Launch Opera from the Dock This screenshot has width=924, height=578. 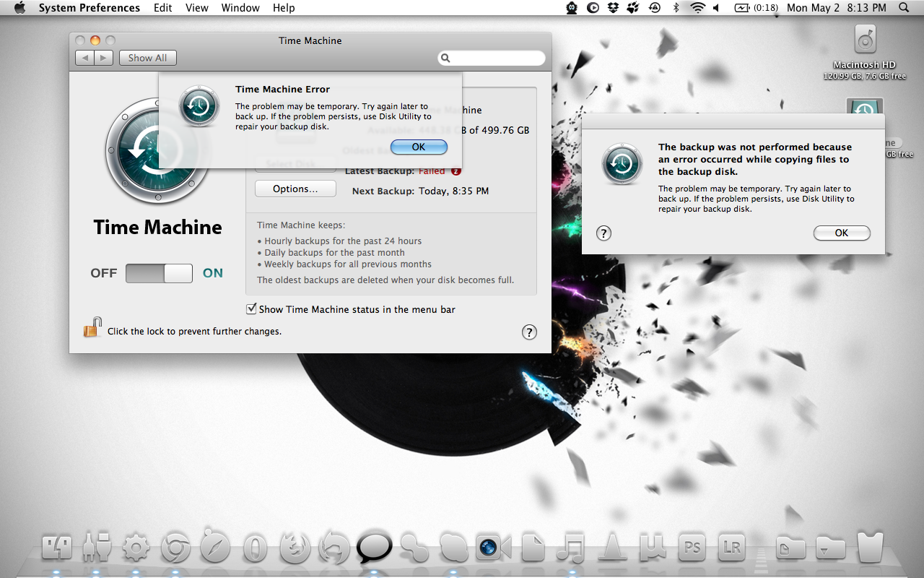click(254, 548)
